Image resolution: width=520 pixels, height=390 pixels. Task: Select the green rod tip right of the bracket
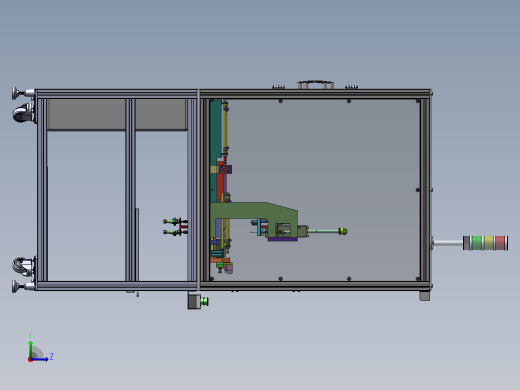343,231
